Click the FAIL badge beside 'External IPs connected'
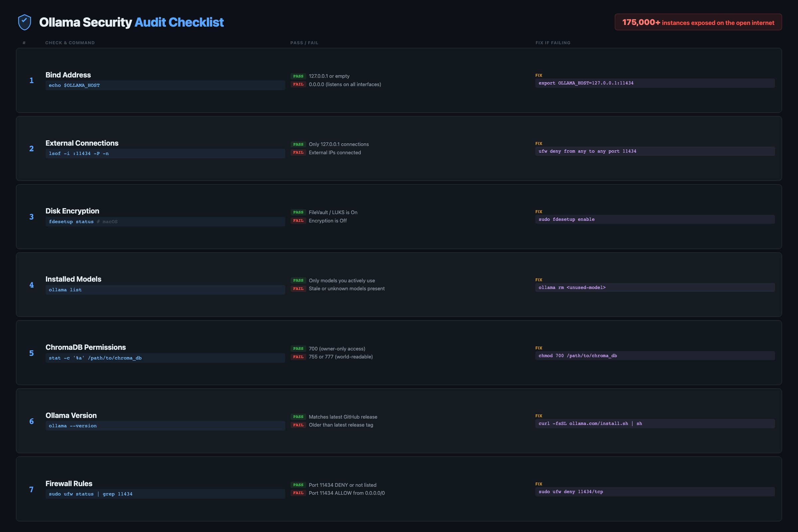This screenshot has height=532, width=798. coord(298,152)
